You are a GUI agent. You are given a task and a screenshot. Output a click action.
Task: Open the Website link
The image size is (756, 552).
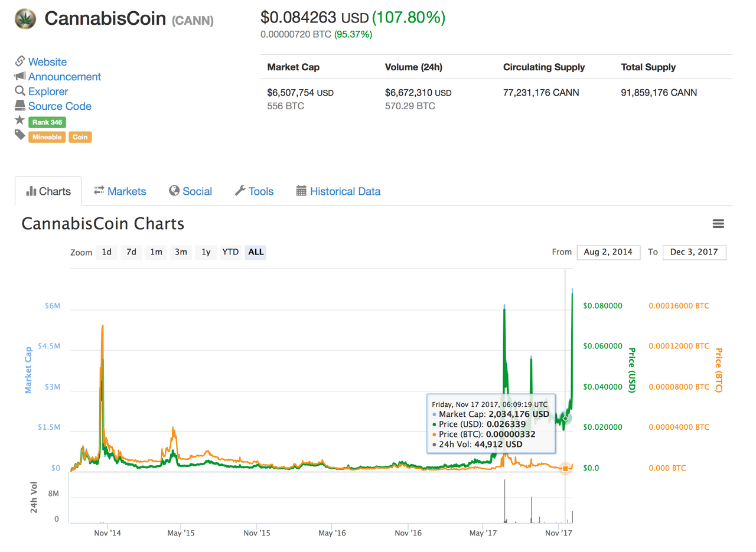(x=47, y=62)
